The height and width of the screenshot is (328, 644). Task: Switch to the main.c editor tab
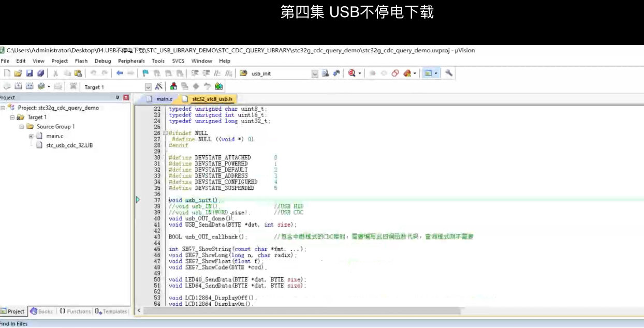click(x=164, y=99)
